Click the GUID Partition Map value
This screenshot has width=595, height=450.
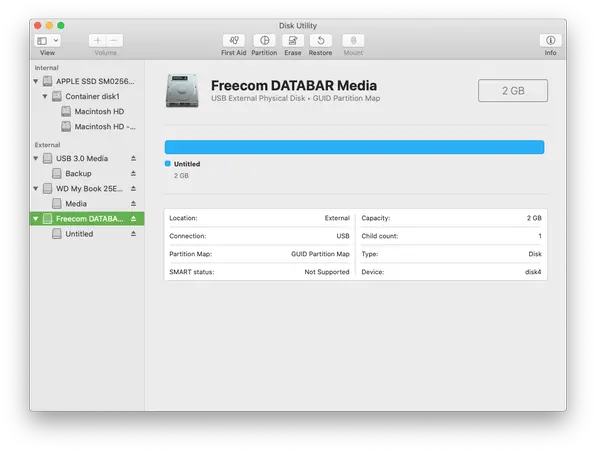point(320,254)
